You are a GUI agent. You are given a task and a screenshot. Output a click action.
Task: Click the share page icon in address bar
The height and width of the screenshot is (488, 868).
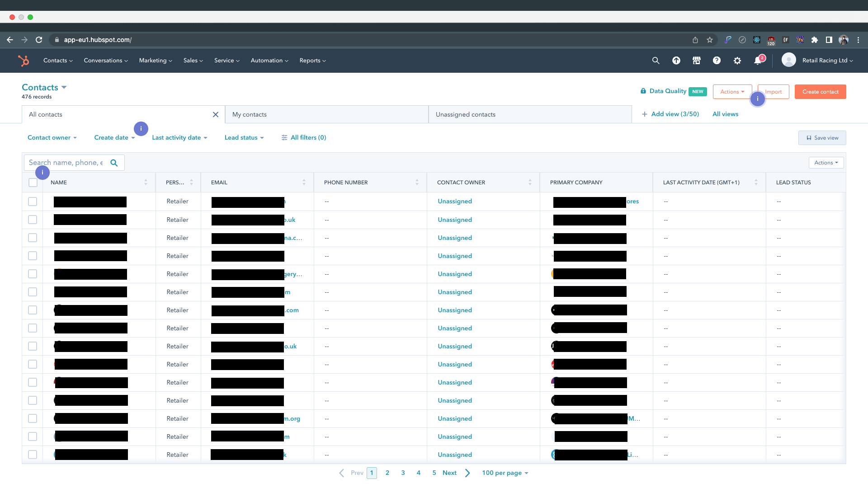[695, 40]
